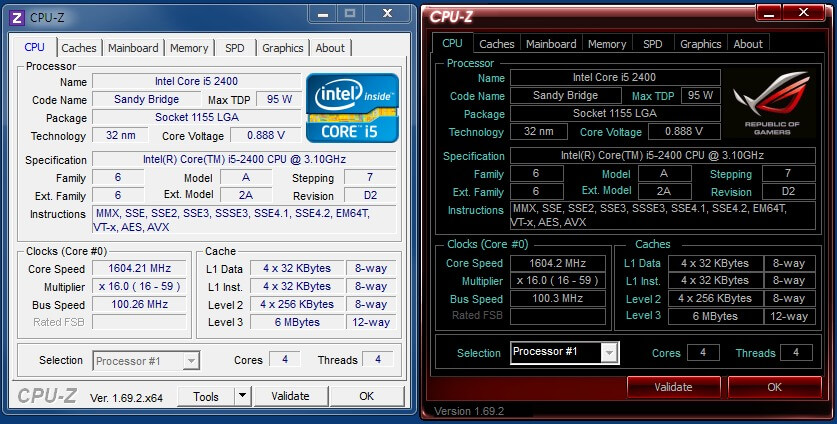
Task: Click Code Name Sandy Bridge in ROG window
Action: pyautogui.click(x=565, y=95)
